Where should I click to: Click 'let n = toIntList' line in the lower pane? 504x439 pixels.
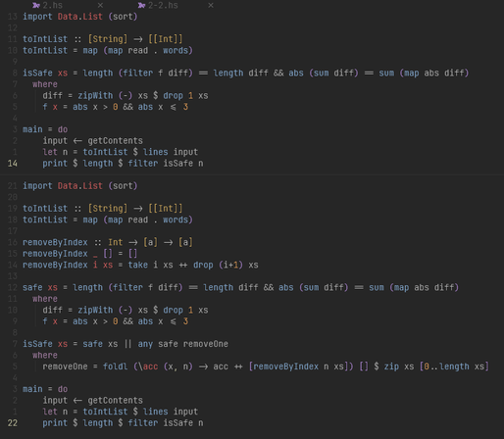pyautogui.click(x=121, y=412)
